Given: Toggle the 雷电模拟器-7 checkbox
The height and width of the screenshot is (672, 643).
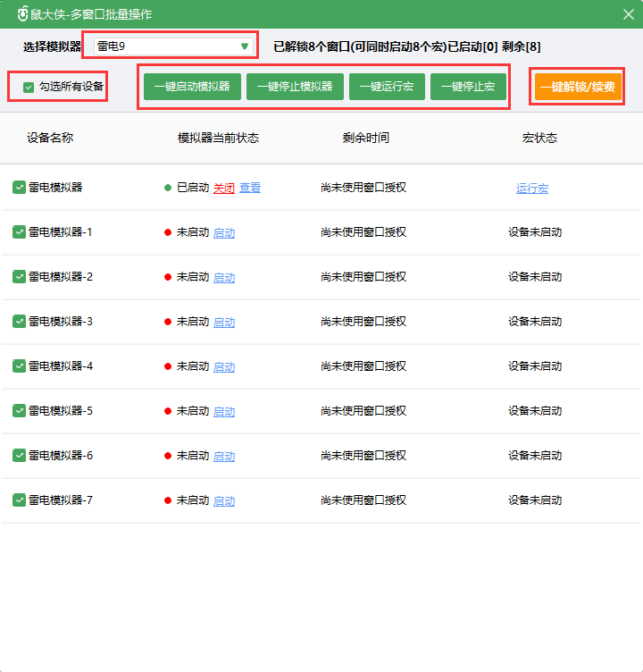Looking at the screenshot, I should pos(19,500).
